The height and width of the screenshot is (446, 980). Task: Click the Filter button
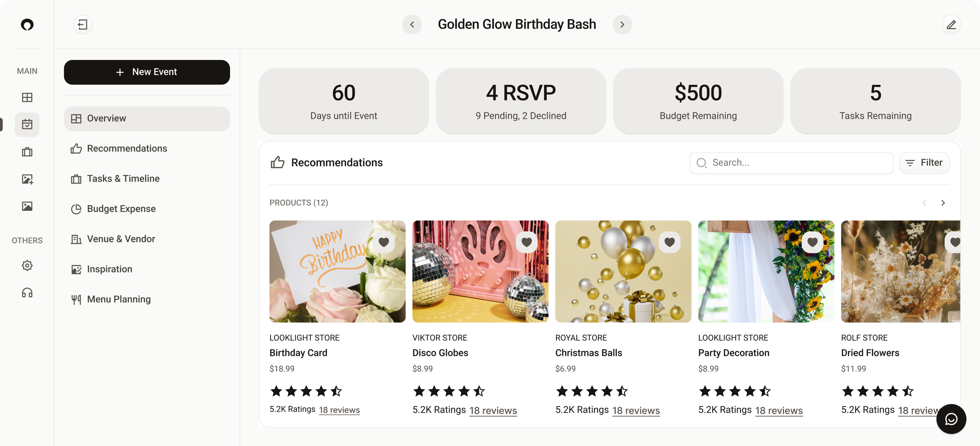tap(925, 163)
